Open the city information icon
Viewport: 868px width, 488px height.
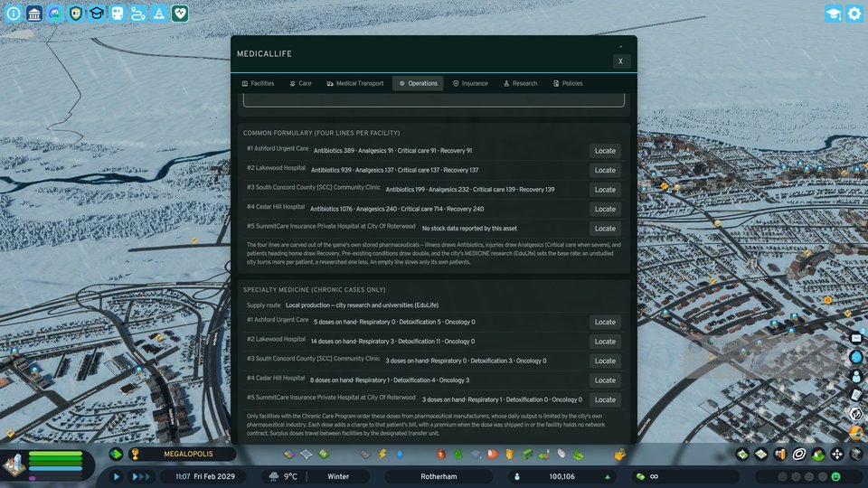tap(14, 14)
